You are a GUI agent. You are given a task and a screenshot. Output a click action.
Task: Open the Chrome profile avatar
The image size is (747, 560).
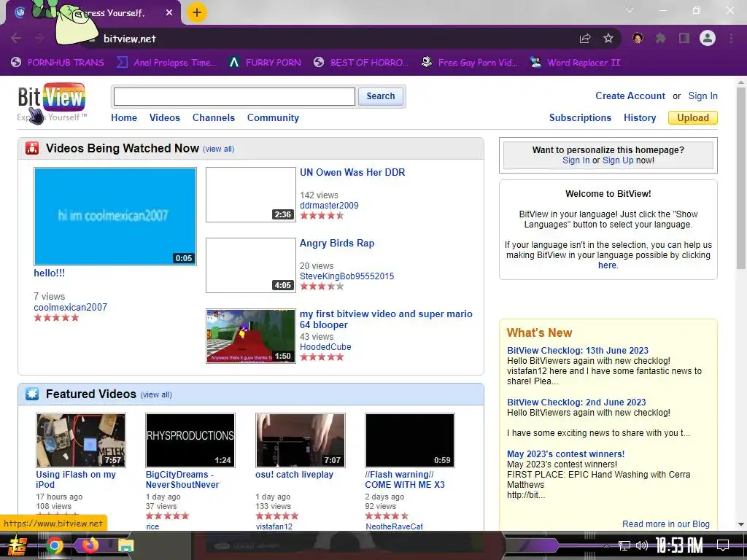click(708, 38)
